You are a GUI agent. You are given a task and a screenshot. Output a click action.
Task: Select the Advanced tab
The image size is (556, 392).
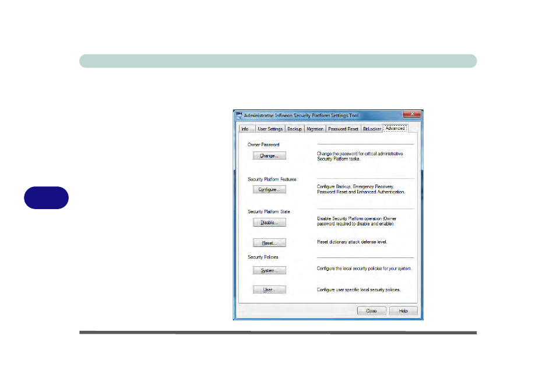[395, 128]
